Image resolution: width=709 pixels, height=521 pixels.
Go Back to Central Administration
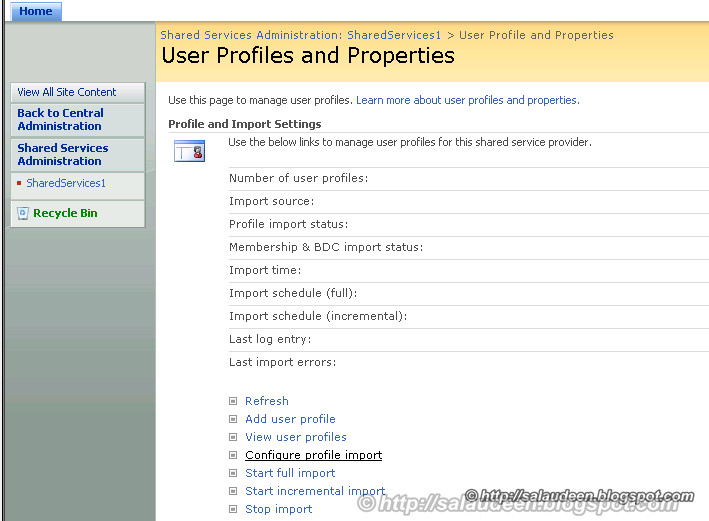pos(61,119)
